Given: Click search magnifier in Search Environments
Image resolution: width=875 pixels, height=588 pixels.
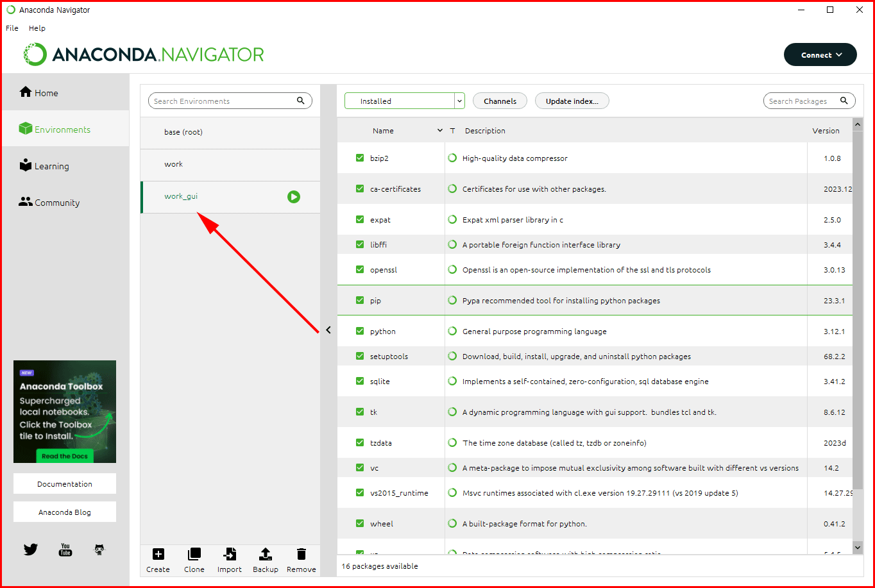Looking at the screenshot, I should (301, 101).
